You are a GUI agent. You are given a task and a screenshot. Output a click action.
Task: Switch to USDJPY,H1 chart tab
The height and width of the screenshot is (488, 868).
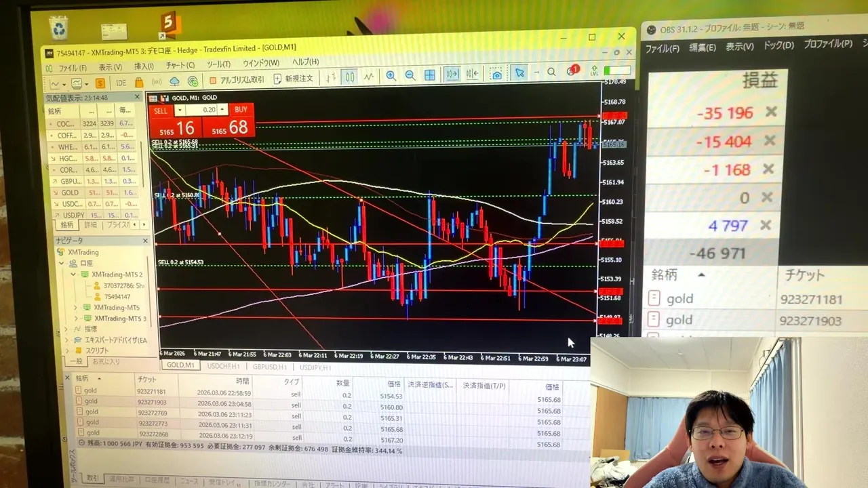(x=315, y=367)
